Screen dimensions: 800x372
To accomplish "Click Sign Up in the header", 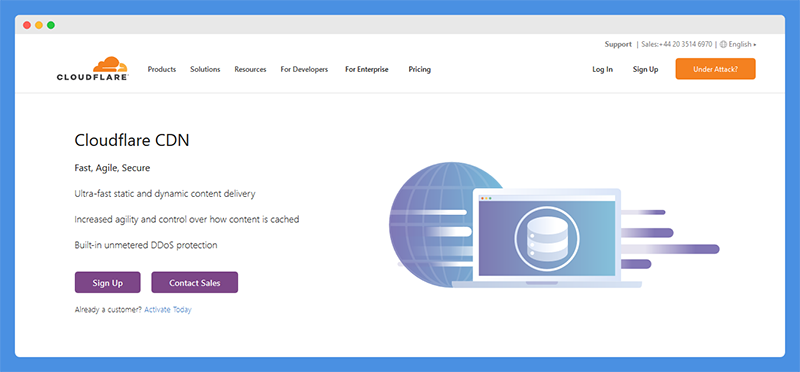I will point(645,69).
